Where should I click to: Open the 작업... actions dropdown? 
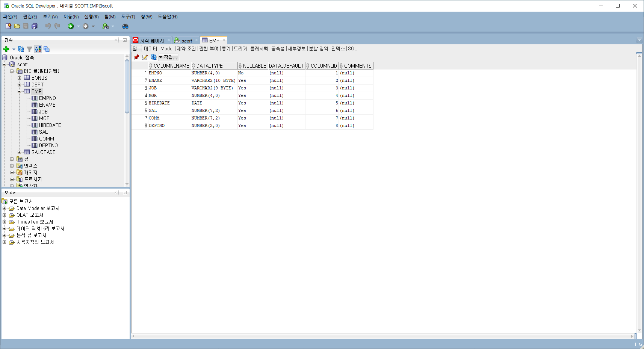[x=168, y=57]
